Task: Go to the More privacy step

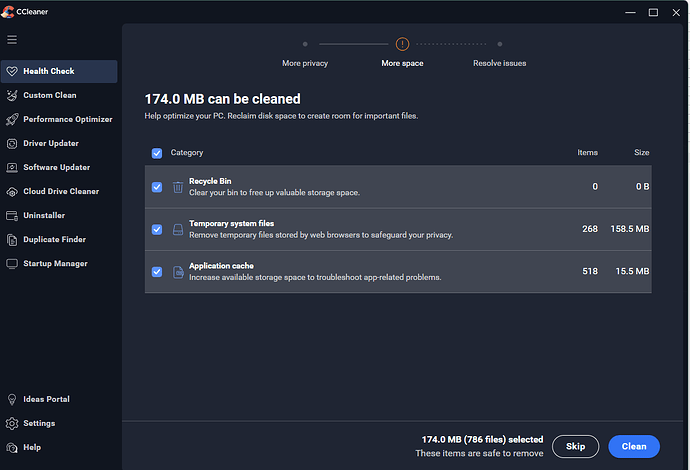Action: [305, 63]
